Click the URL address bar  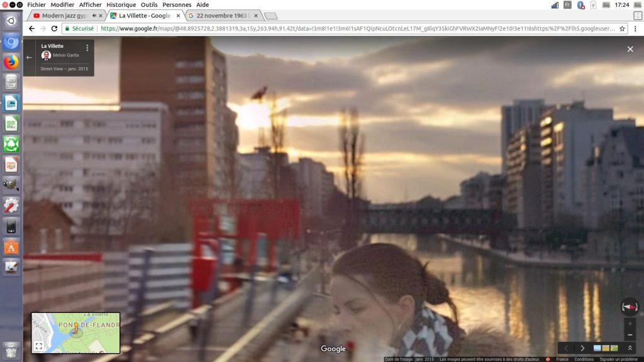[352, 29]
